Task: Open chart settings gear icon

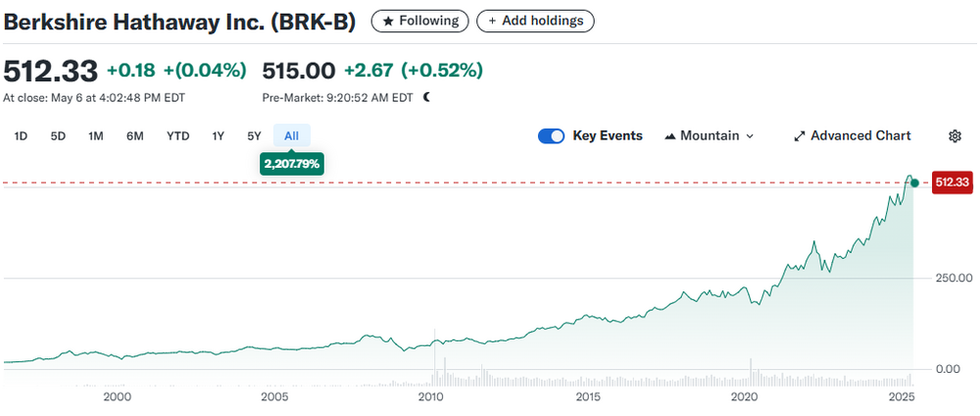Action: [955, 136]
